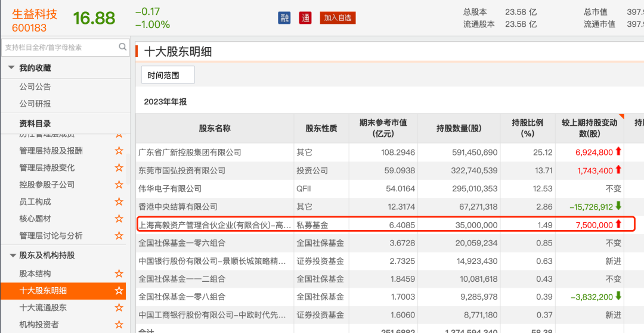Screen dimensions: 644x333
Task: Select highlighted 十大股东明细 menu item
Action: coord(63,291)
